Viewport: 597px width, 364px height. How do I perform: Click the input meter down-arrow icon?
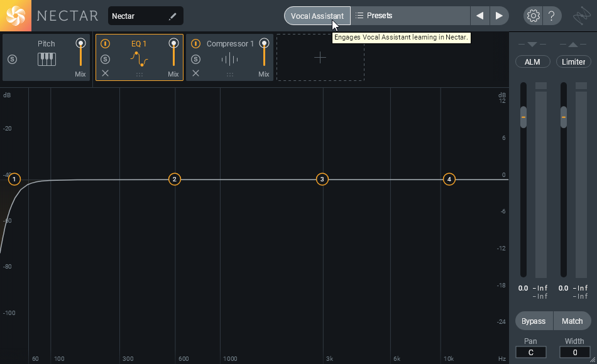click(532, 45)
